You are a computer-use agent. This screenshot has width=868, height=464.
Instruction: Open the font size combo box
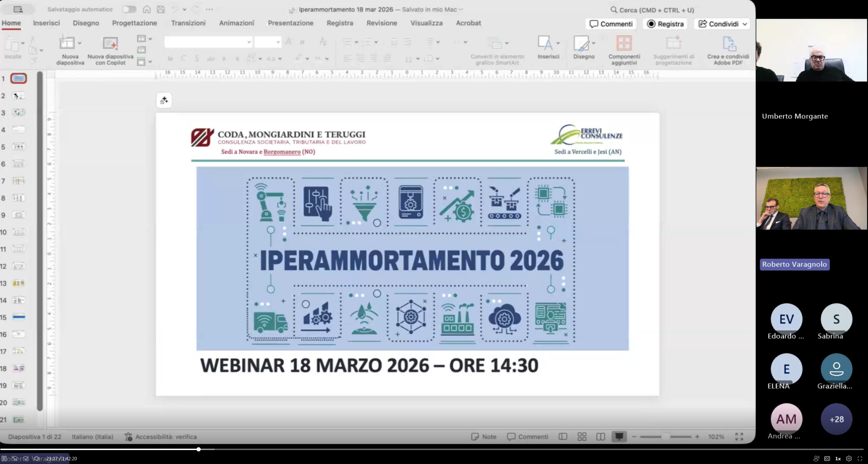click(x=268, y=42)
